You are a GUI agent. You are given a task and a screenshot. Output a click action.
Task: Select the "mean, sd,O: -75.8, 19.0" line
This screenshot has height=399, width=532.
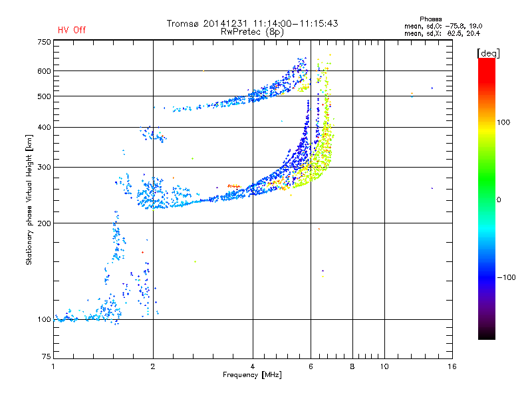443,26
